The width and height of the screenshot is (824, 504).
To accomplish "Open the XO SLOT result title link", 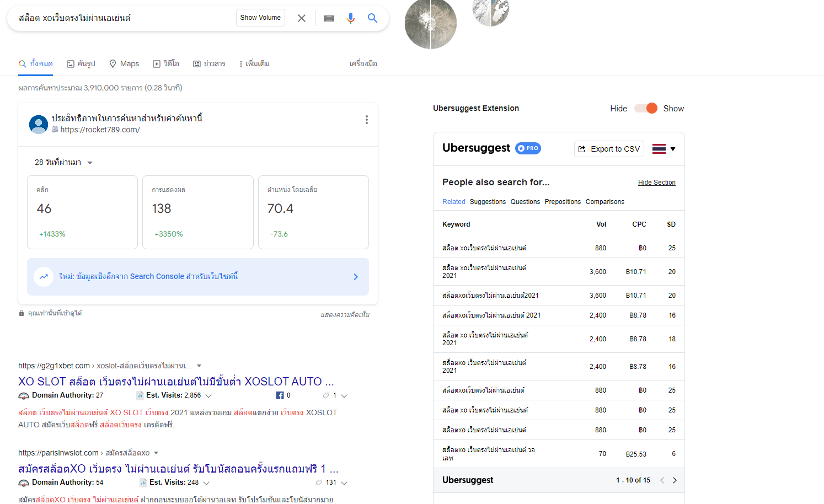I will pyautogui.click(x=176, y=382).
